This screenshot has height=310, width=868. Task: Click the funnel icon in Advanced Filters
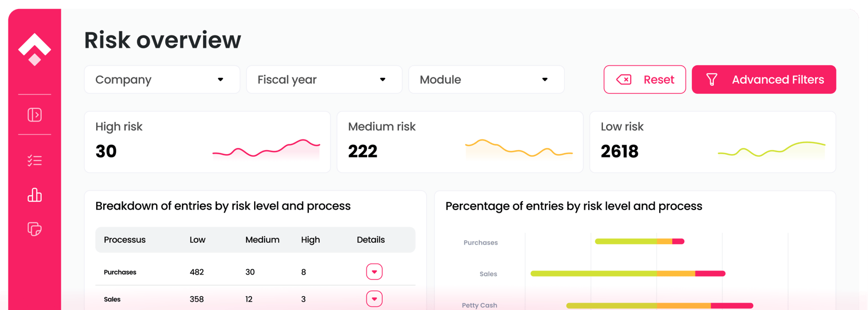click(711, 79)
